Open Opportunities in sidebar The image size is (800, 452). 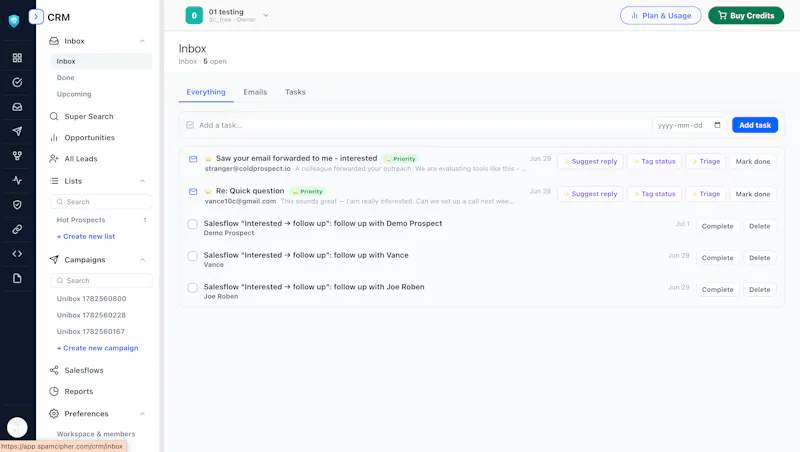point(89,138)
